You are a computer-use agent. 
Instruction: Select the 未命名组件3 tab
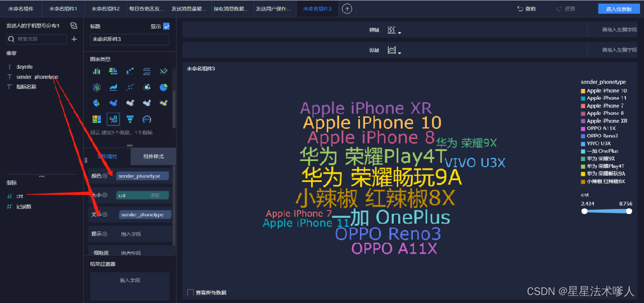(x=317, y=8)
